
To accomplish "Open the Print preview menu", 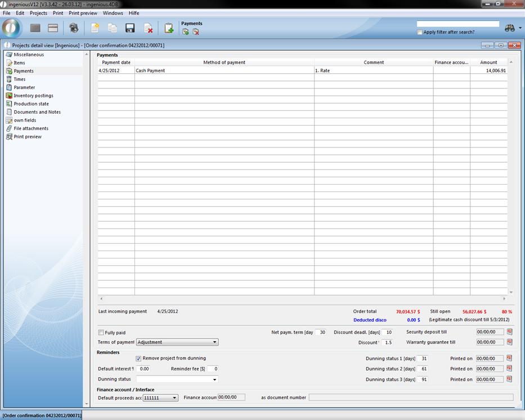I will (x=83, y=13).
